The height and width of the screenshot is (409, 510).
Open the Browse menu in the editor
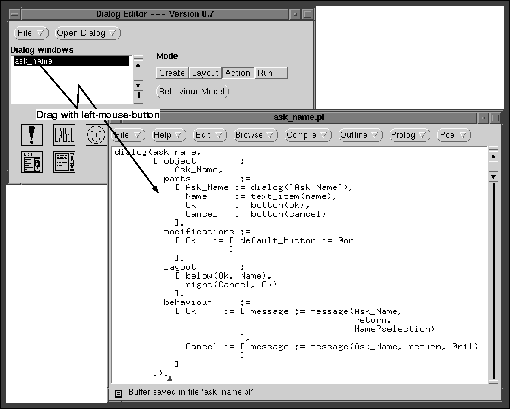(x=256, y=135)
